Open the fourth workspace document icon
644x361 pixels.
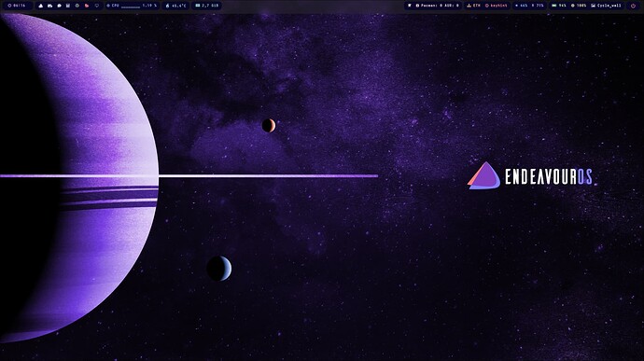tap(68, 6)
